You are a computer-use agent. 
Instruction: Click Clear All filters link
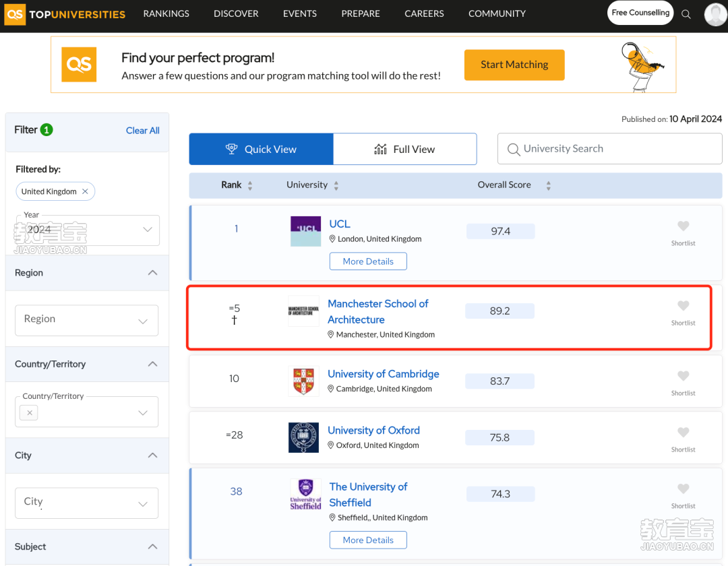[x=142, y=130]
